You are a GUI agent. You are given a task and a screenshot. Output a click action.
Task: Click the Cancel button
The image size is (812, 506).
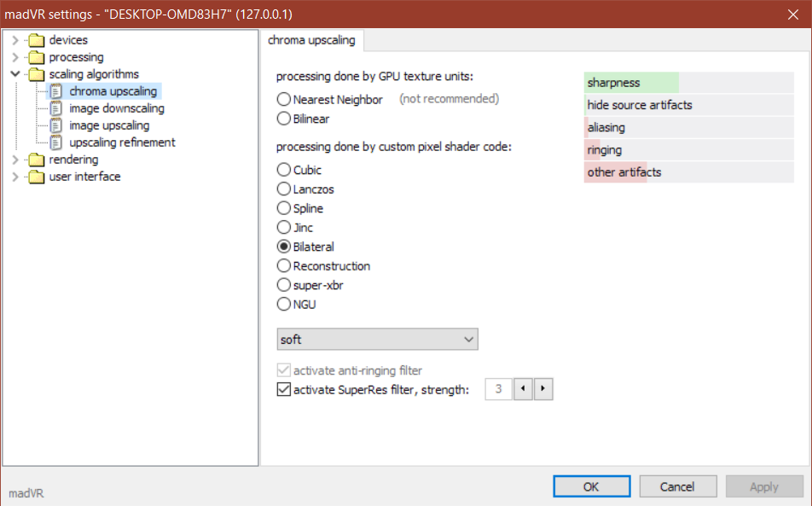(678, 486)
